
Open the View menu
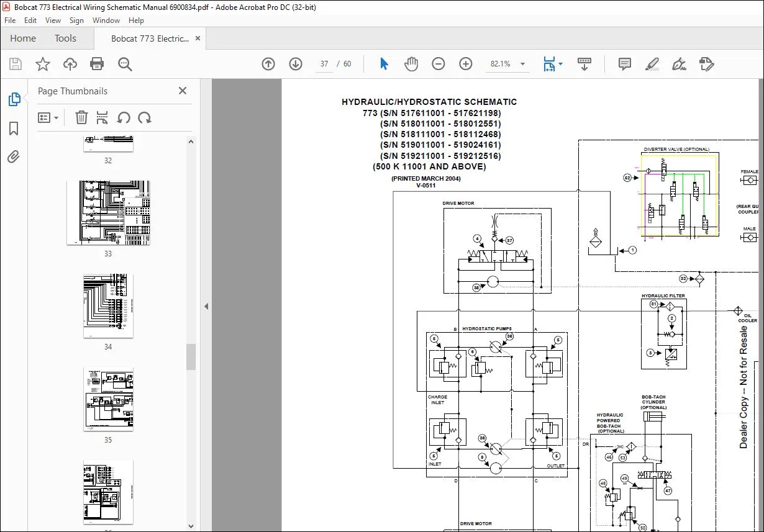(53, 20)
